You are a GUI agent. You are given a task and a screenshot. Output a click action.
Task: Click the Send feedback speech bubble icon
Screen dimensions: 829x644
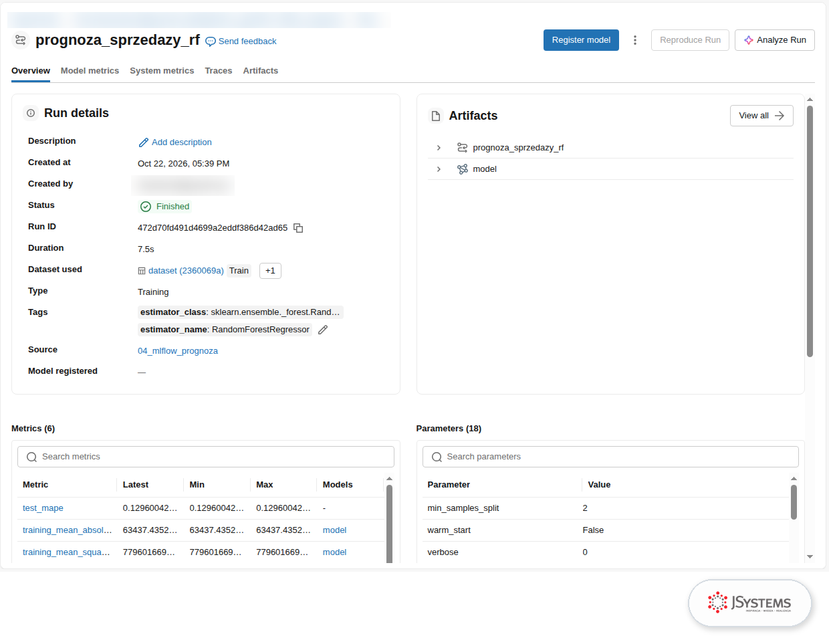click(211, 41)
